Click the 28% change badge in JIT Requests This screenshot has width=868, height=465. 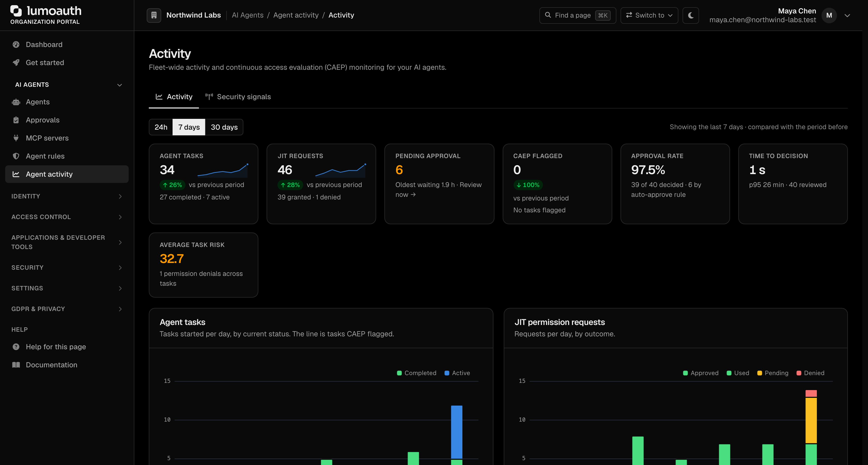[x=290, y=185]
